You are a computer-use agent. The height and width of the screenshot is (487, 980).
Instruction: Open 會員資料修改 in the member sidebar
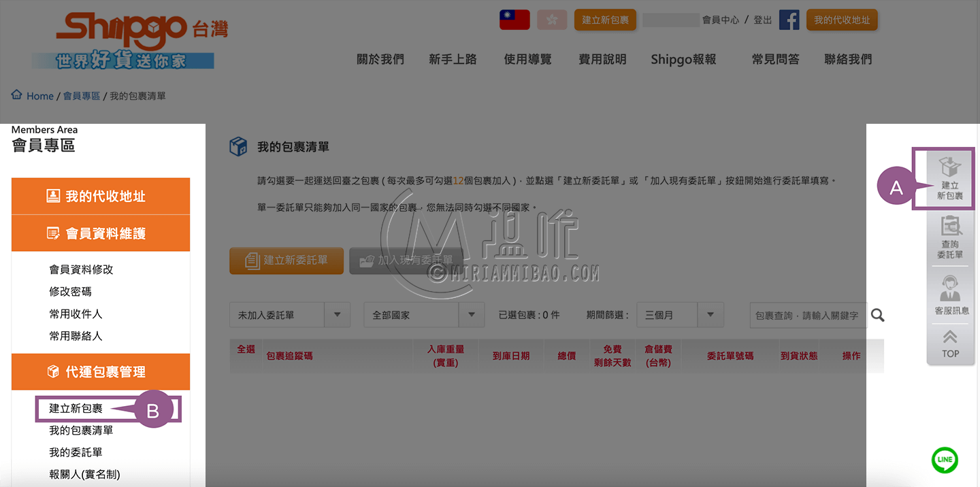(81, 270)
